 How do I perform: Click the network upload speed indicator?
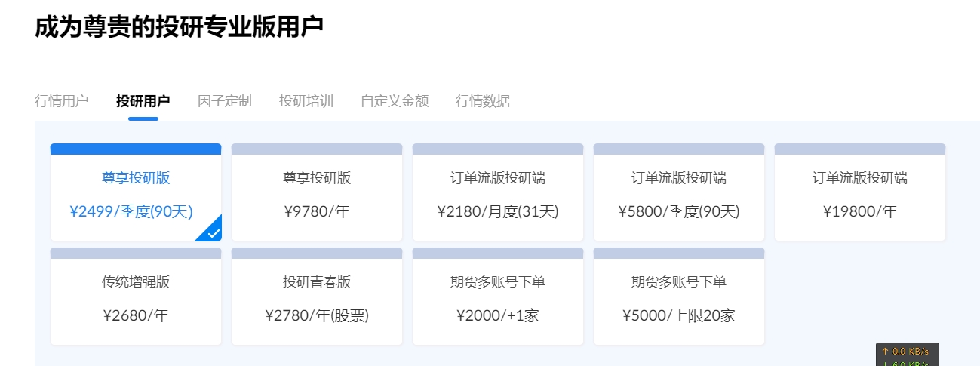click(908, 352)
